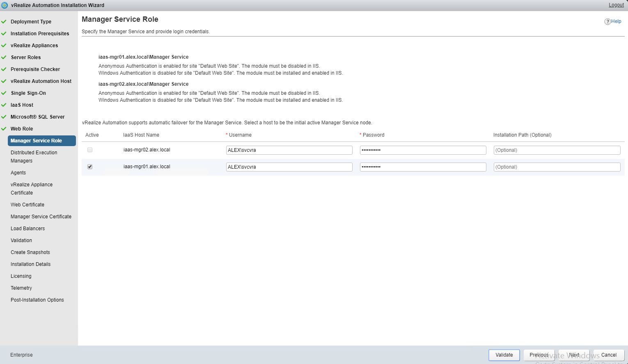Viewport: 628px width, 364px height.
Task: Select Microsoft SQL Server step in sidebar
Action: click(38, 117)
